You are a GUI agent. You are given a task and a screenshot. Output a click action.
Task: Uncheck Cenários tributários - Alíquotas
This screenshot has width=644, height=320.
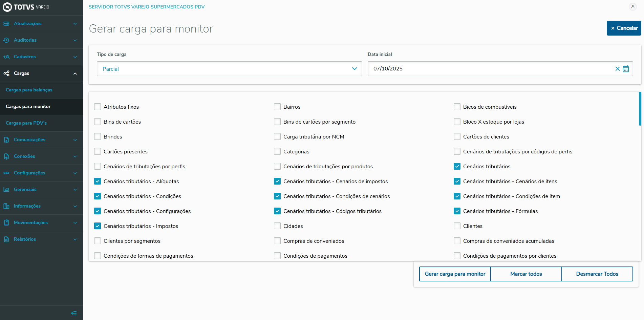pos(98,182)
